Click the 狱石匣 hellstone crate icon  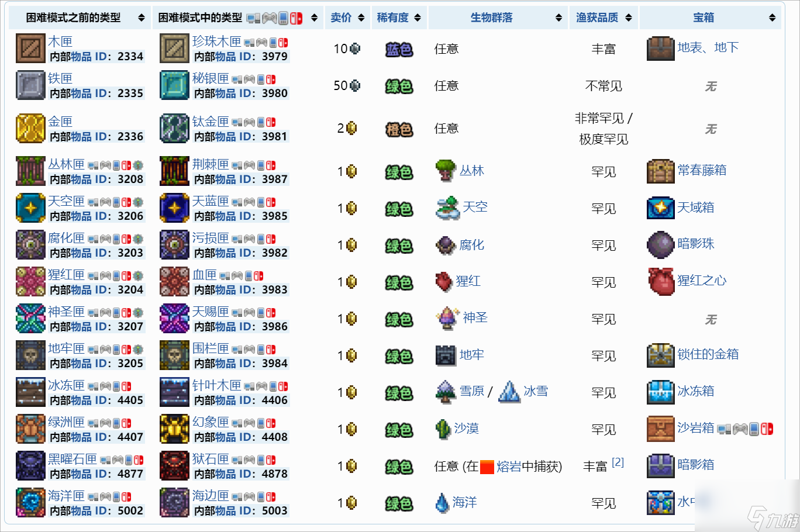[x=174, y=466]
